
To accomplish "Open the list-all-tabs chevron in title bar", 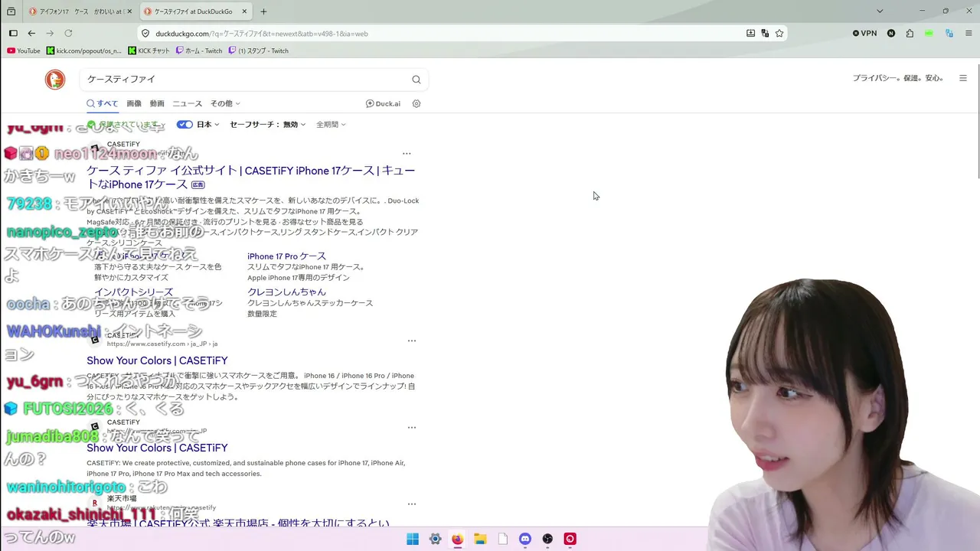I will coord(880,11).
